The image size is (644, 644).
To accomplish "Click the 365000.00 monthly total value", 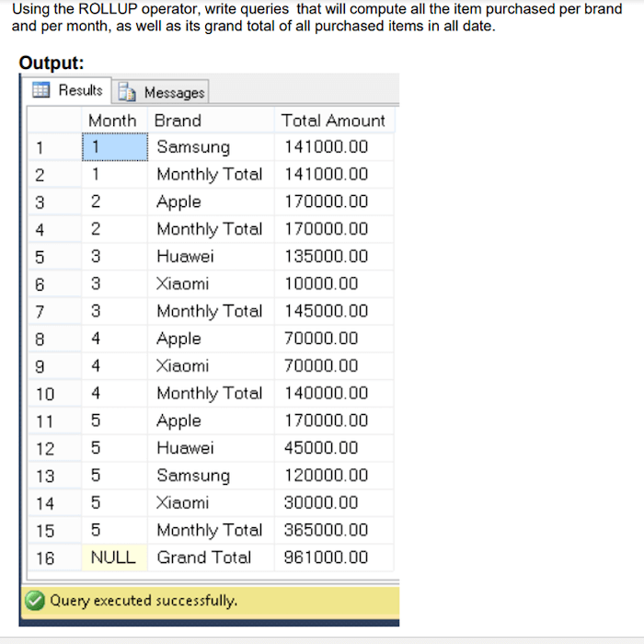I will click(334, 530).
